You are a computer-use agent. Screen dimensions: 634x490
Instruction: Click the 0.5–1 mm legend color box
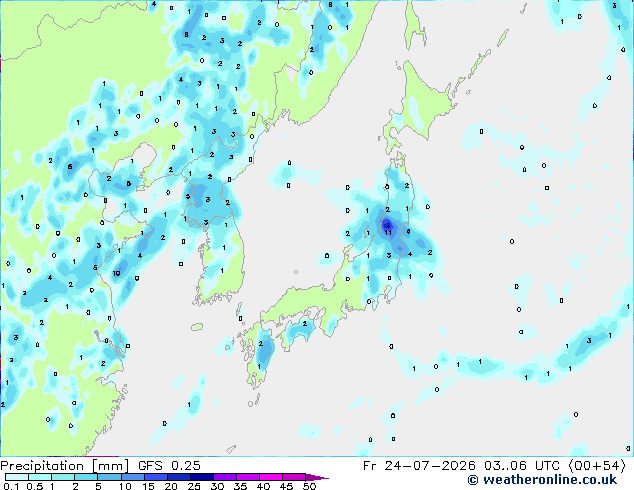(40, 477)
